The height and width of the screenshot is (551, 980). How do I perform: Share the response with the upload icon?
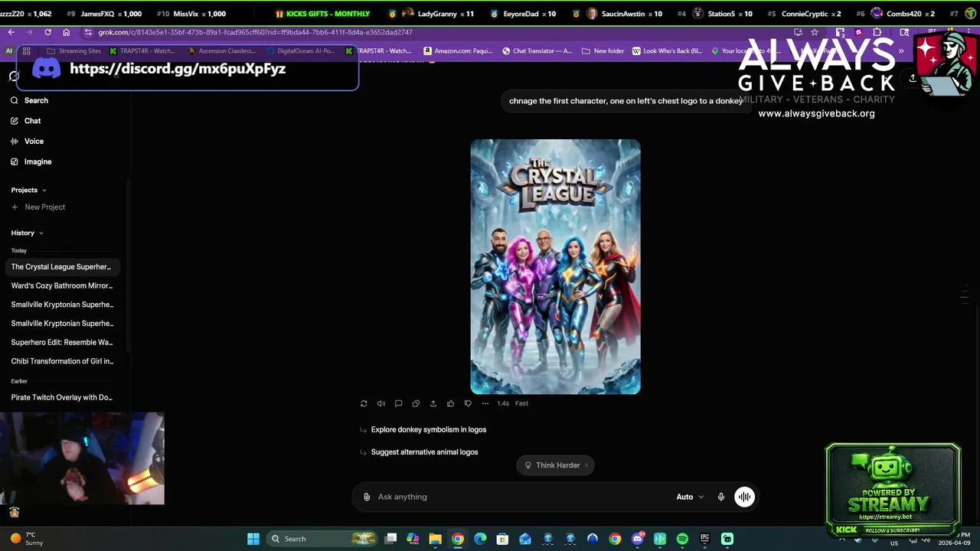(433, 403)
